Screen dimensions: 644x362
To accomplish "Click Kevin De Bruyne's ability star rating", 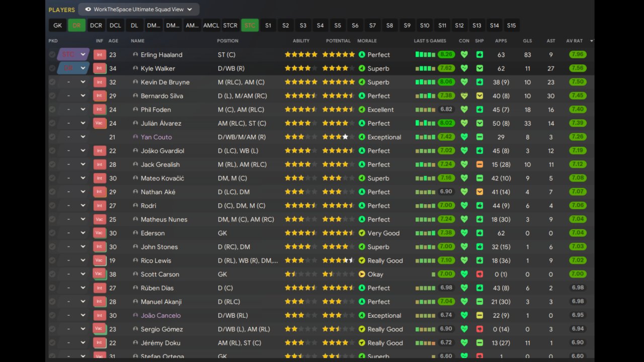I will click(x=301, y=82).
